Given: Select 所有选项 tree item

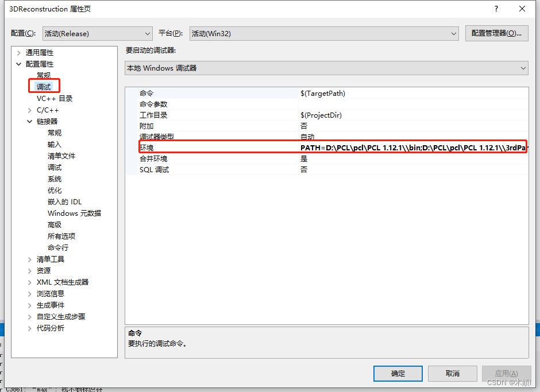Looking at the screenshot, I should [x=61, y=236].
